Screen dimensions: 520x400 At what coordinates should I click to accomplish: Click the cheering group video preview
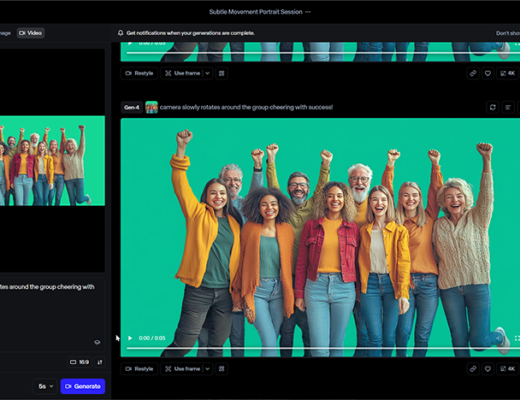pos(320,237)
